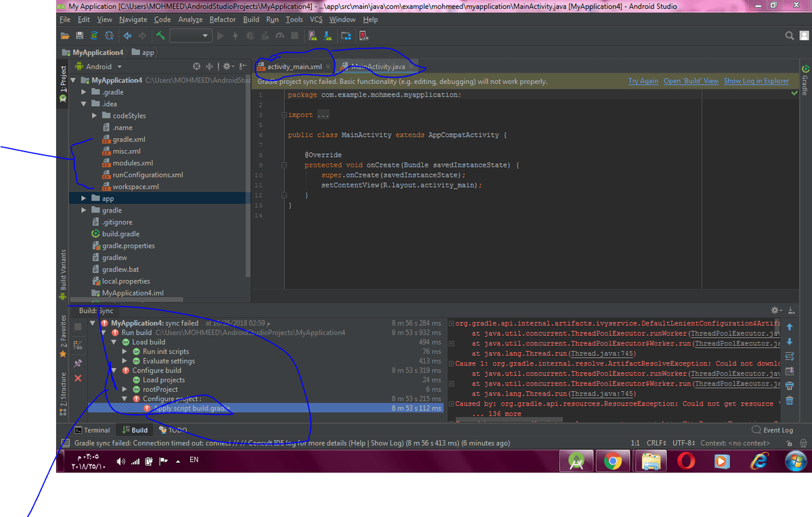Toggle pin tab in Build panel
Viewport: 812px width, 517px height.
(x=78, y=363)
